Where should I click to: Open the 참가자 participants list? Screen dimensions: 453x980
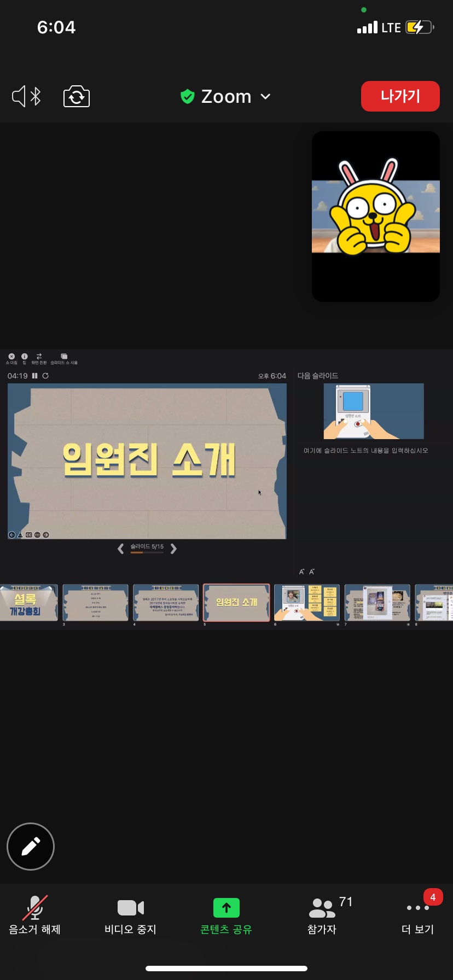click(x=323, y=915)
